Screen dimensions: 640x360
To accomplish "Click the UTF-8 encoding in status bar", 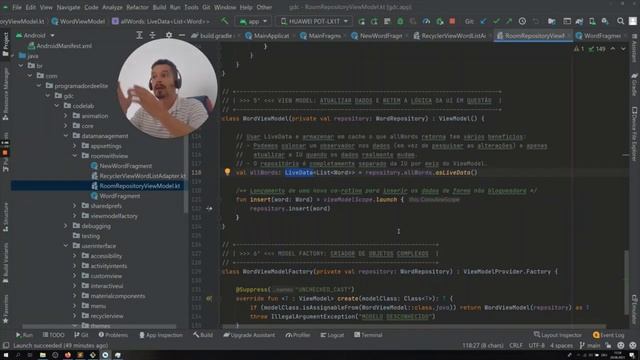I will coord(536,346).
